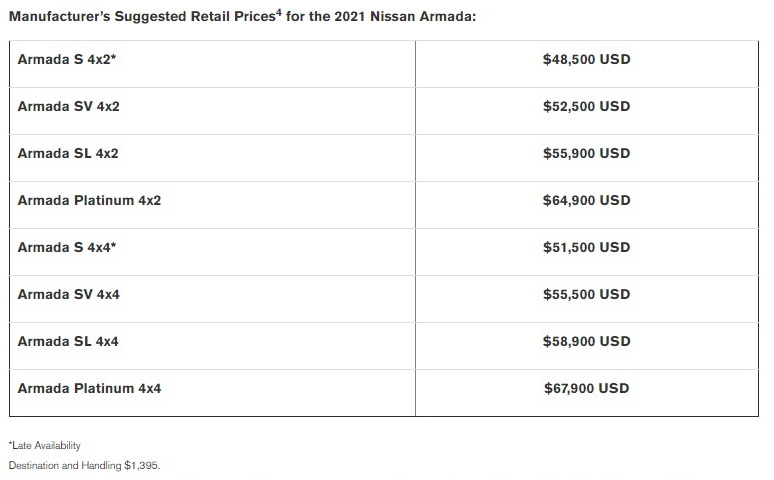Select the Armada S 4x4 row label
Image resolution: width=774 pixels, height=480 pixels.
[67, 247]
